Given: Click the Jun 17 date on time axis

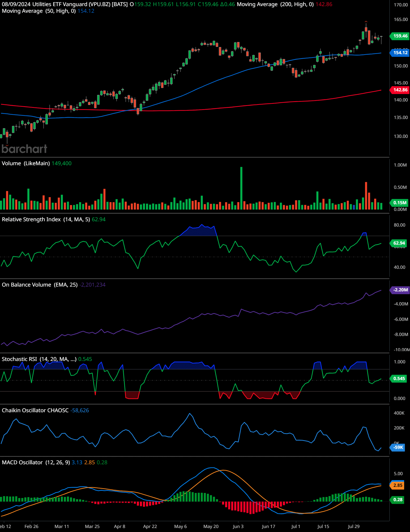Looking at the screenshot, I should 268,526.
